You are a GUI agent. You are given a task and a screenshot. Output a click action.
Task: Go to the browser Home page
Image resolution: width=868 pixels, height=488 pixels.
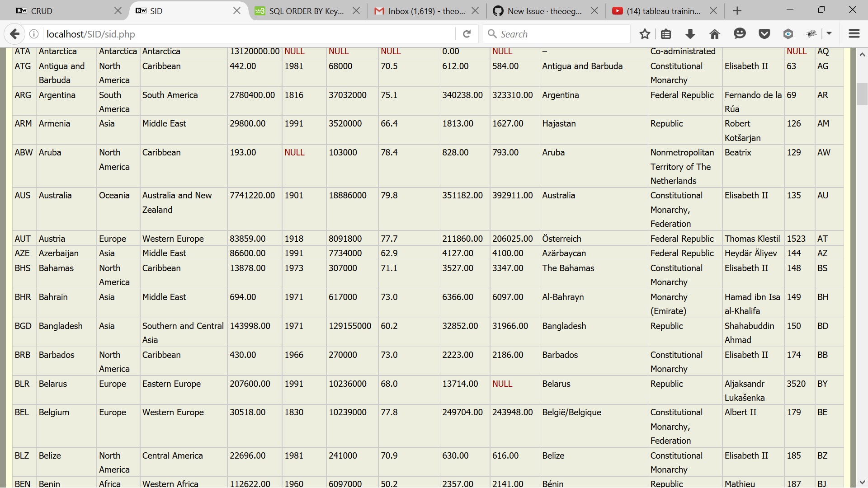(x=714, y=34)
